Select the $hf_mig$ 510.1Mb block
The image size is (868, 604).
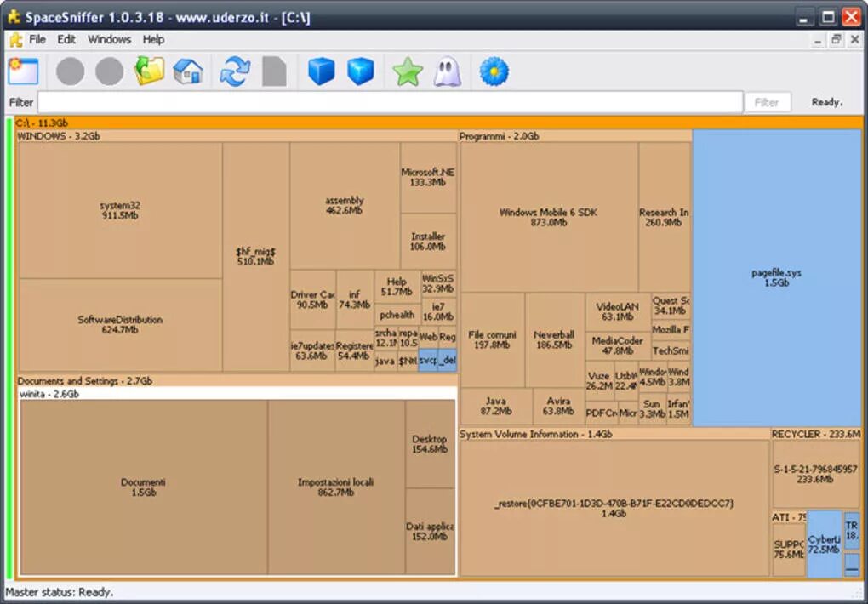pyautogui.click(x=256, y=257)
